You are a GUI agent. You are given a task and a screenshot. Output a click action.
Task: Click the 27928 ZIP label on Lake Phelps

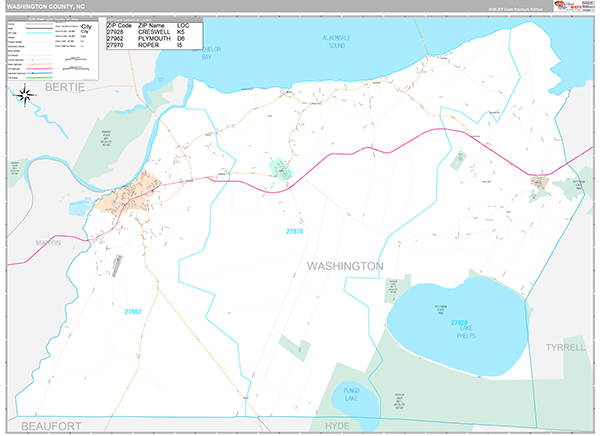click(x=459, y=323)
